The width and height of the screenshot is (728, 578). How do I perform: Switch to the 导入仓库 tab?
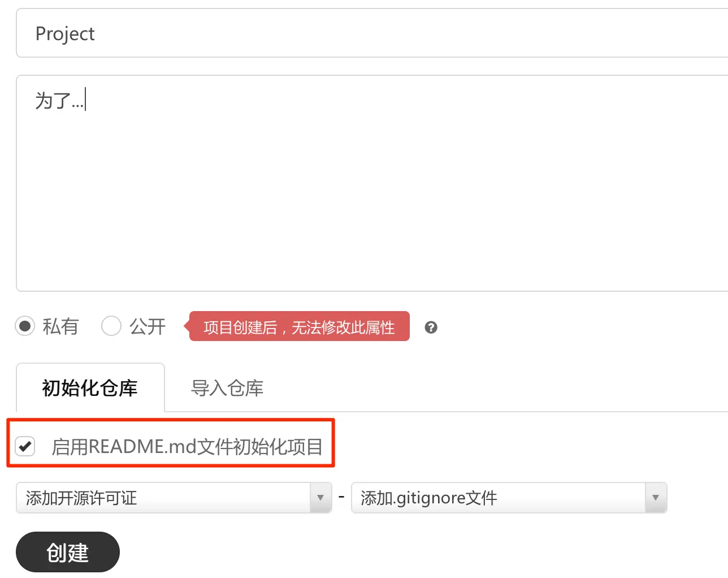click(227, 388)
